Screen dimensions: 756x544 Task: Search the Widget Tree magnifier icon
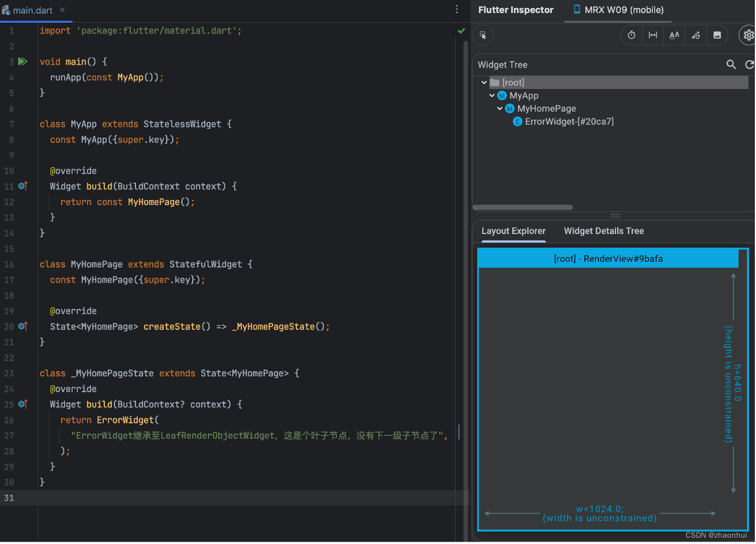point(731,65)
